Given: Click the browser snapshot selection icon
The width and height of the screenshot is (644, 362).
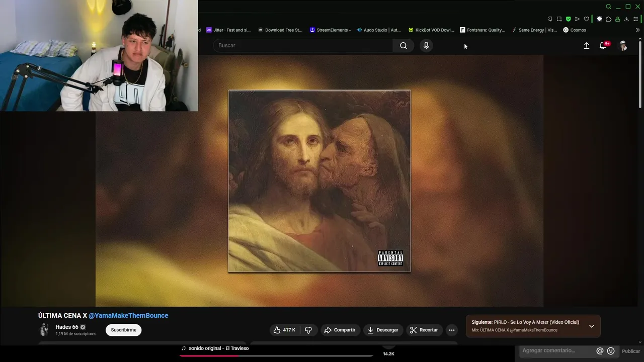Looking at the screenshot, I should 559,19.
